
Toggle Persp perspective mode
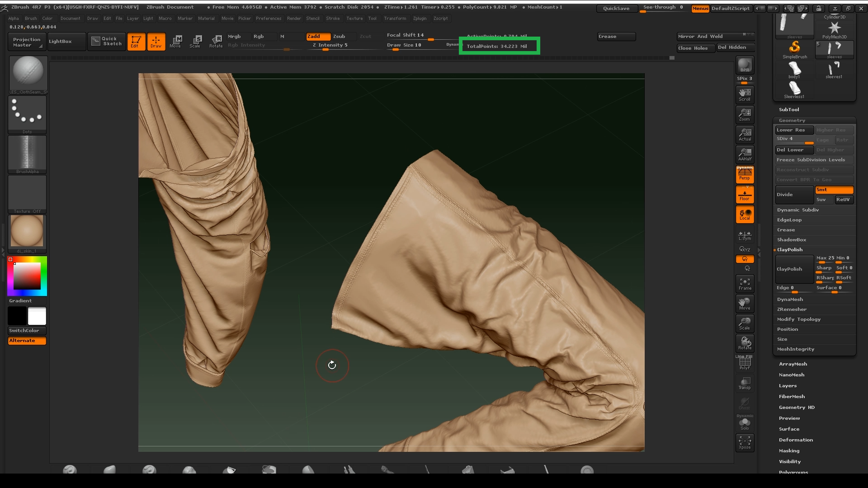(x=745, y=174)
